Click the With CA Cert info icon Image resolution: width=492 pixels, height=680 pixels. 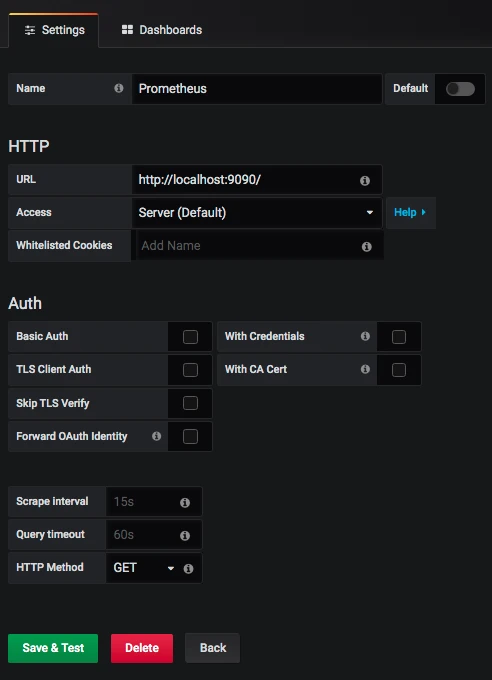tap(365, 369)
